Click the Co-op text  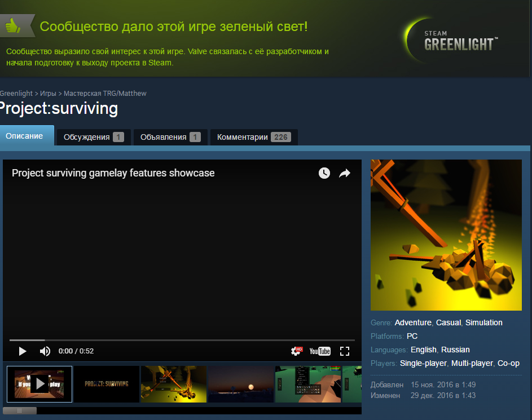coord(508,364)
